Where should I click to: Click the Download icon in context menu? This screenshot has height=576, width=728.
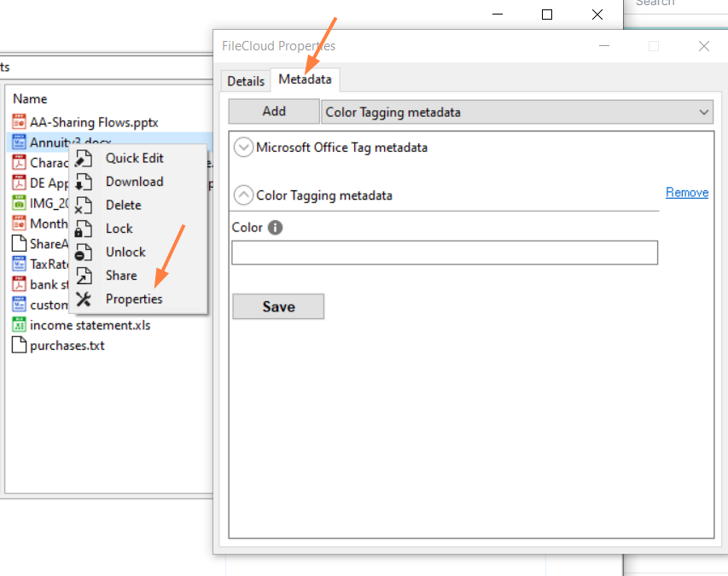[84, 182]
